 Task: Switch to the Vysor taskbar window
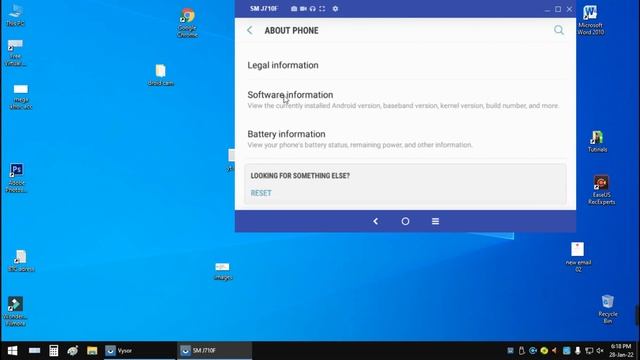tap(139, 351)
